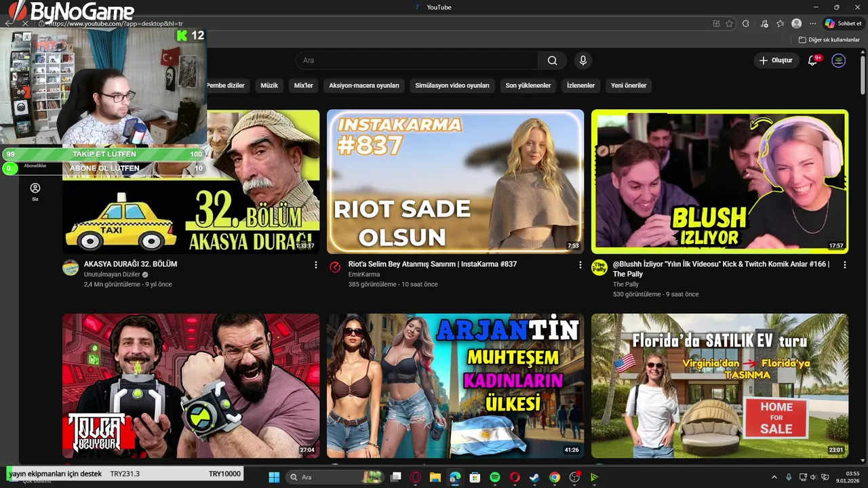Play the RIOT SADE OLSUN thumbnail
Screen dimensions: 868x488
[x=456, y=182]
